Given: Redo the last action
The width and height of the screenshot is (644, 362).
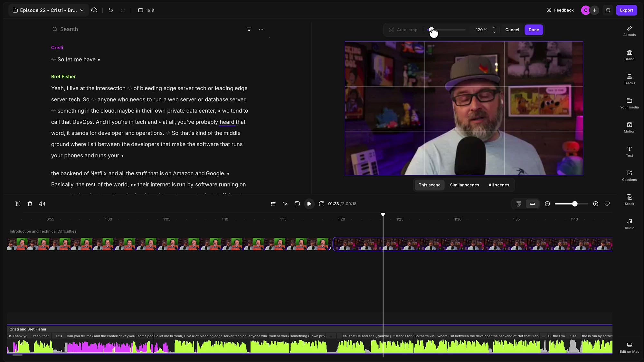Looking at the screenshot, I should 123,10.
